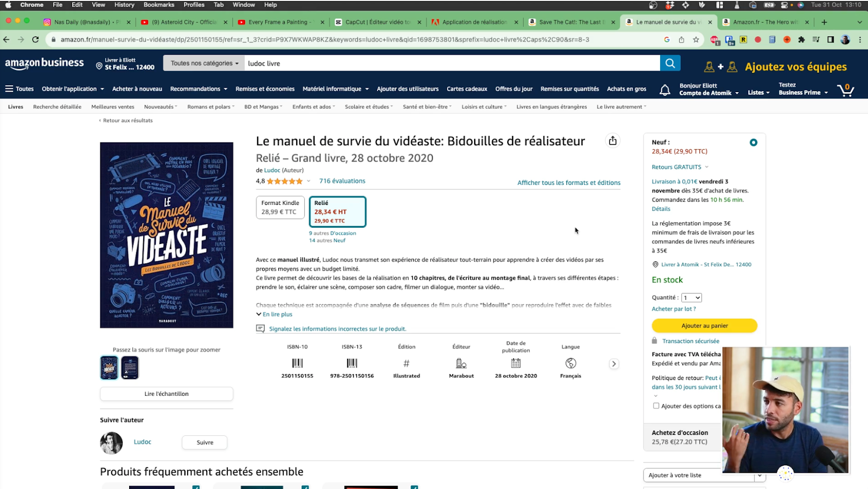The image size is (868, 489).
Task: Open the shopping cart icon
Action: (846, 89)
